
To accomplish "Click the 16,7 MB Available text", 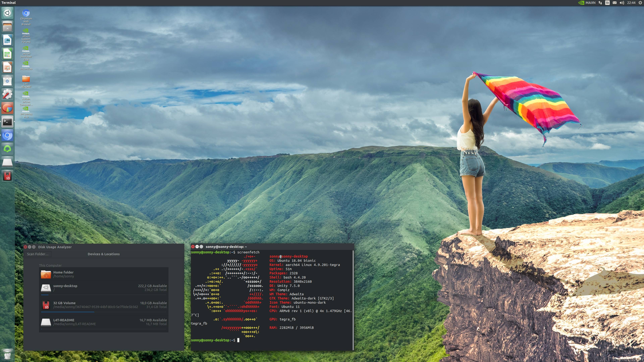I will click(153, 320).
